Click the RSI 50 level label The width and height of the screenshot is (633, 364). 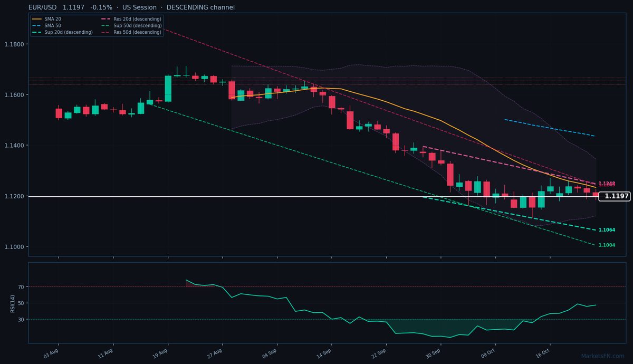pyautogui.click(x=22, y=303)
